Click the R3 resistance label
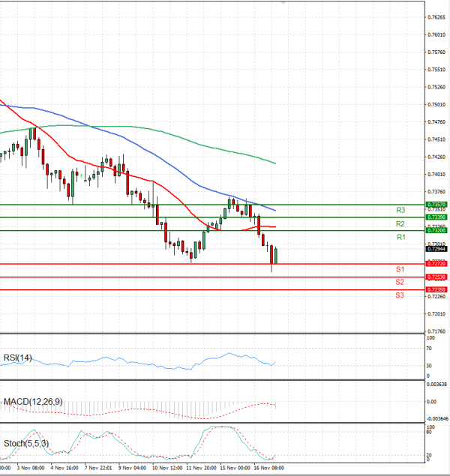The image size is (450, 476). (400, 210)
